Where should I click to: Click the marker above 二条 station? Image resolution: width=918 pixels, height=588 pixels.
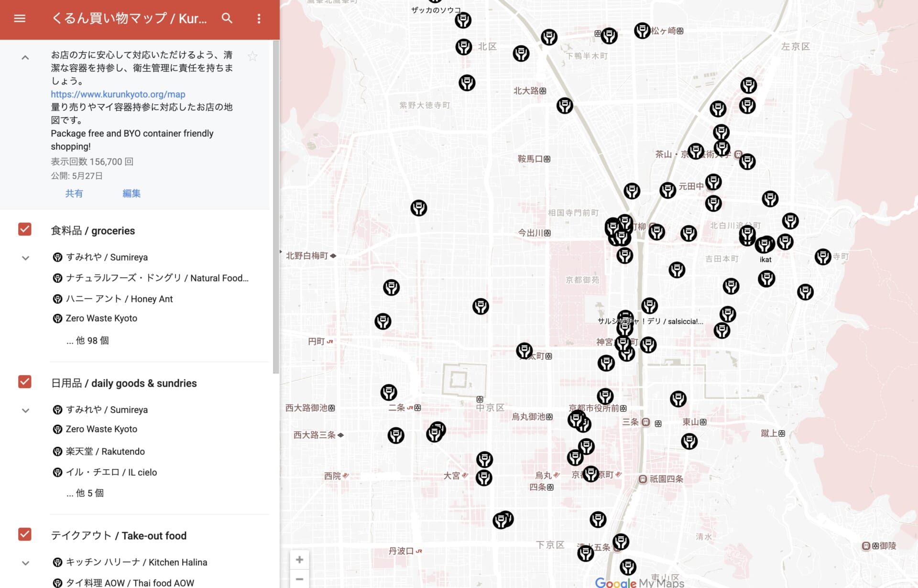tap(388, 392)
